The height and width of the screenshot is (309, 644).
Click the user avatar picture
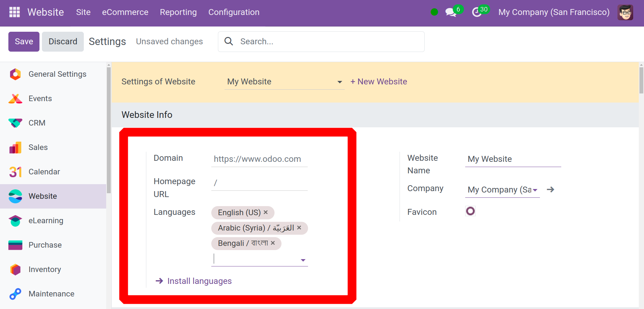tap(625, 13)
